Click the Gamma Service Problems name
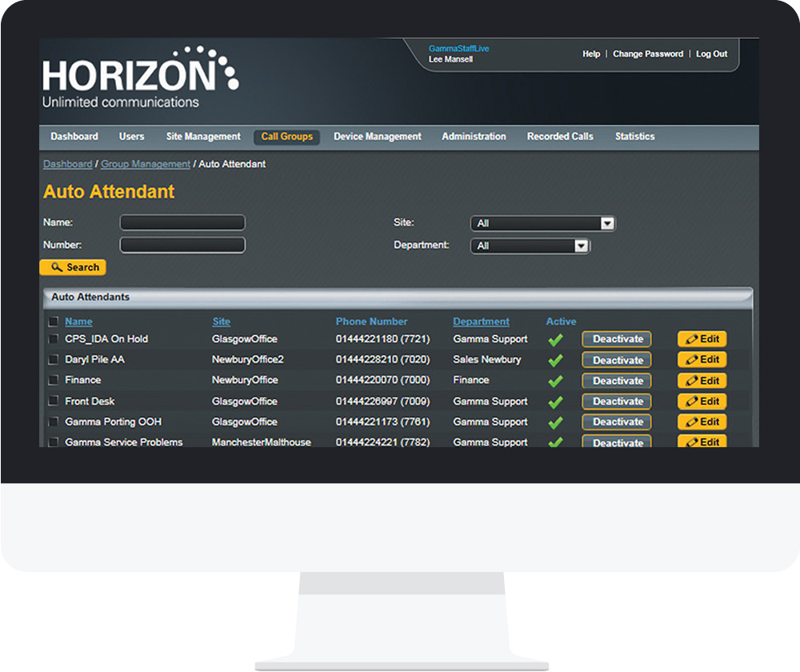Screen dimensions: 800x672 [x=123, y=442]
